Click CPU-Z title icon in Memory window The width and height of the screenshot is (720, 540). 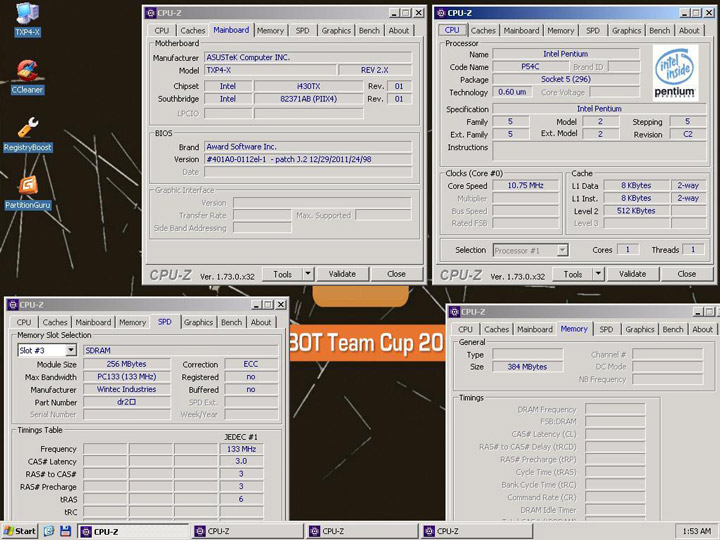(455, 312)
